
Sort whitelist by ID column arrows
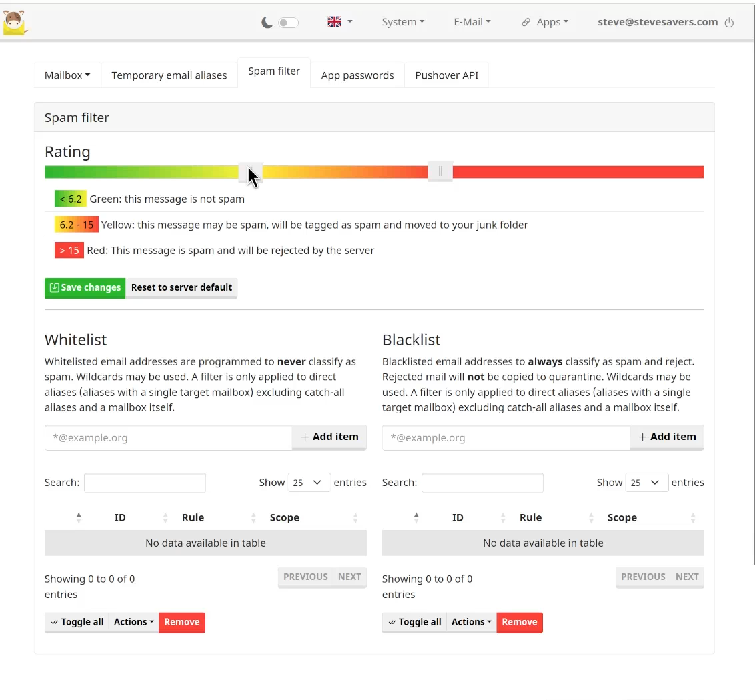[165, 517]
